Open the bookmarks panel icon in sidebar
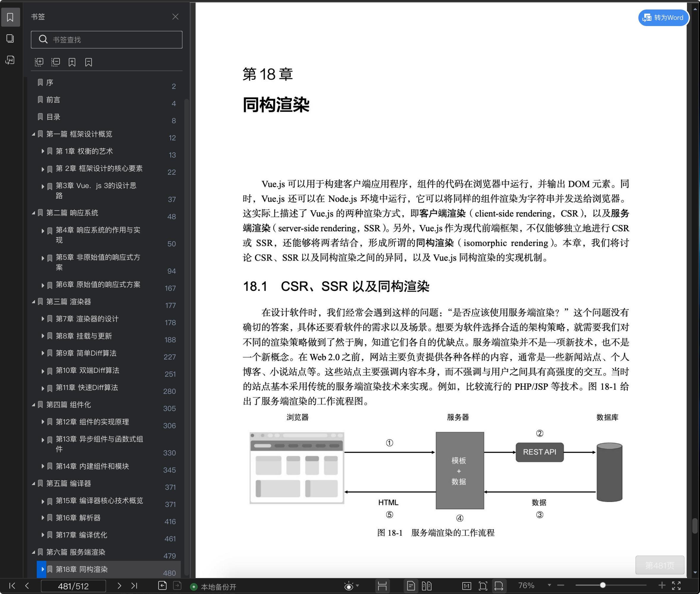Screen dimensions: 700x594 pos(10,17)
